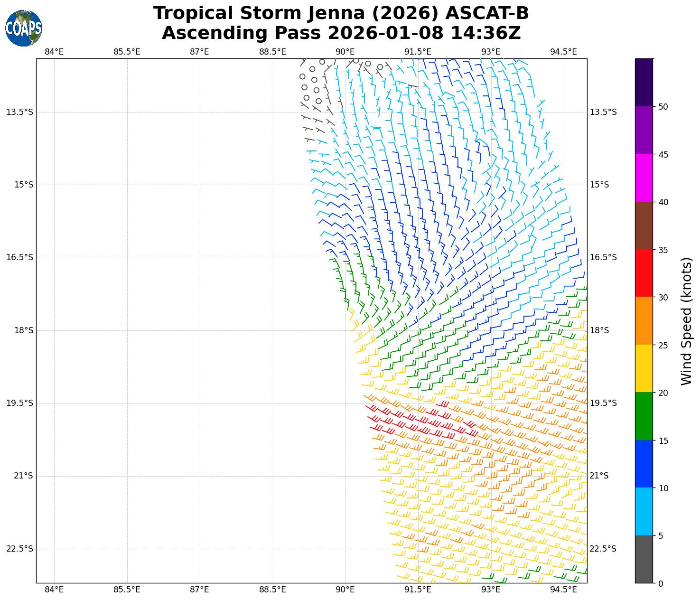Click the 94.5°E label on bottom axis

(563, 590)
